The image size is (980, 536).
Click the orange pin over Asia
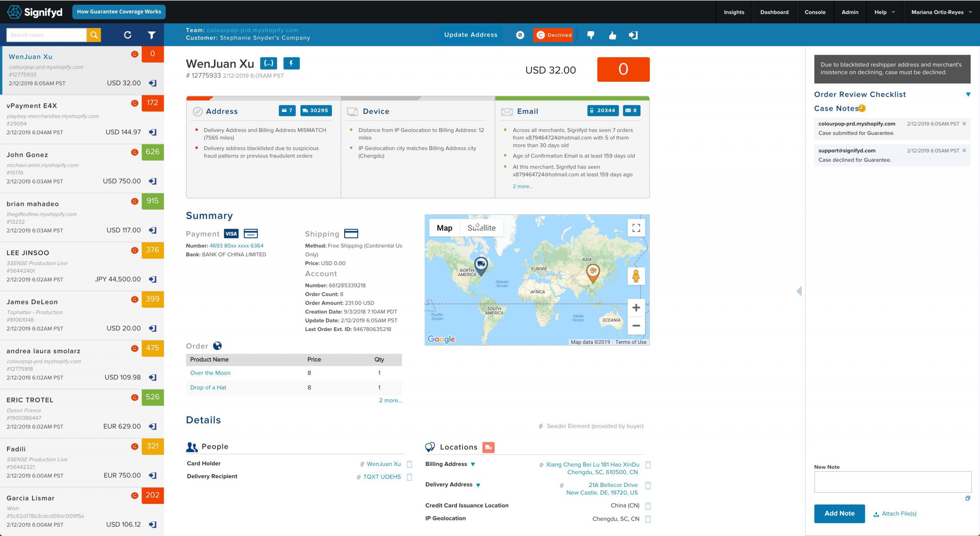(x=593, y=273)
